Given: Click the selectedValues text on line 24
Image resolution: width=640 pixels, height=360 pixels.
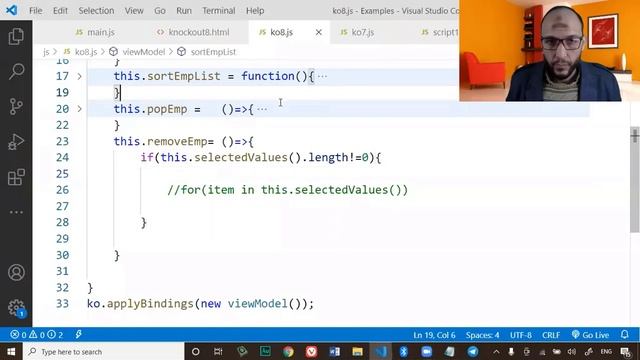Looking at the screenshot, I should [x=241, y=158].
